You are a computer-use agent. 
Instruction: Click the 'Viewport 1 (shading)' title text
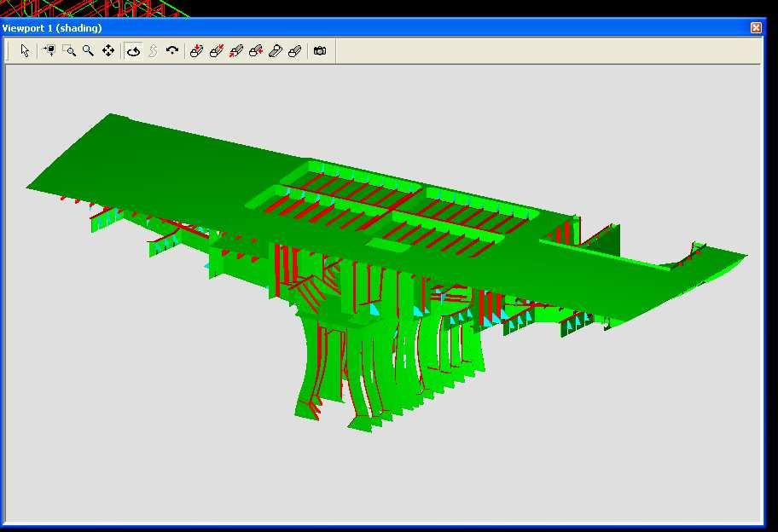click(x=52, y=28)
